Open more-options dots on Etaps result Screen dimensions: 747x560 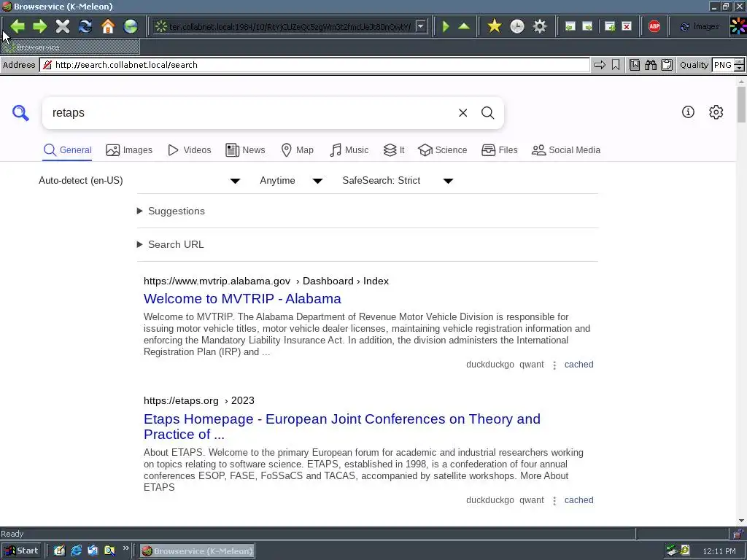554,501
